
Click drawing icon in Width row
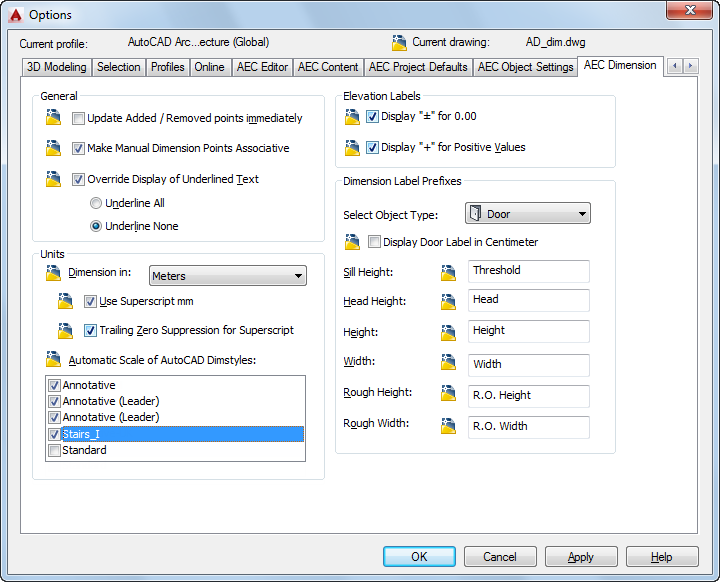(448, 362)
